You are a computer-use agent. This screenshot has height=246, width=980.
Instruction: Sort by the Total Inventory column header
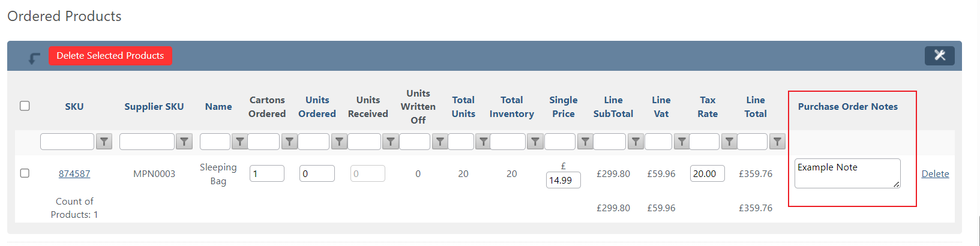pos(512,107)
